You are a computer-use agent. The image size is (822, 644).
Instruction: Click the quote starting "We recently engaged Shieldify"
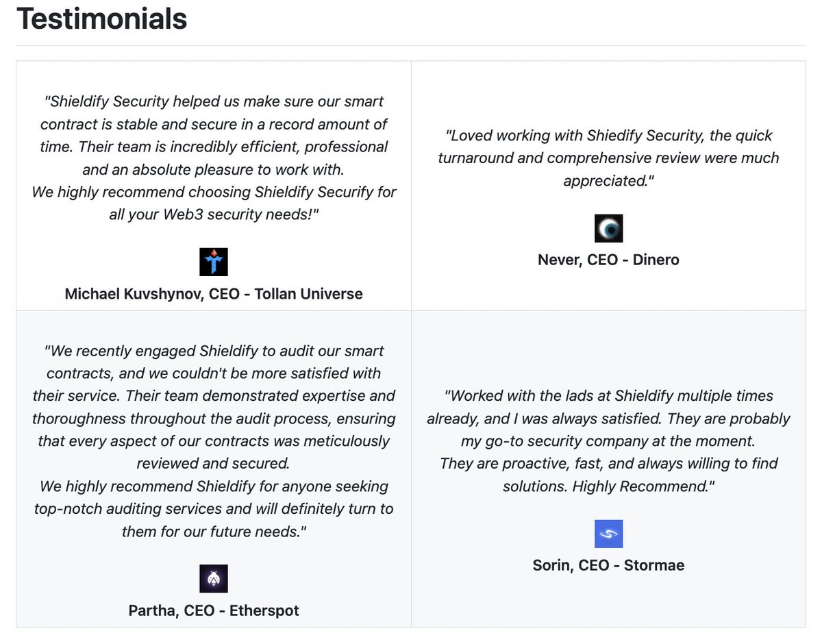[214, 441]
